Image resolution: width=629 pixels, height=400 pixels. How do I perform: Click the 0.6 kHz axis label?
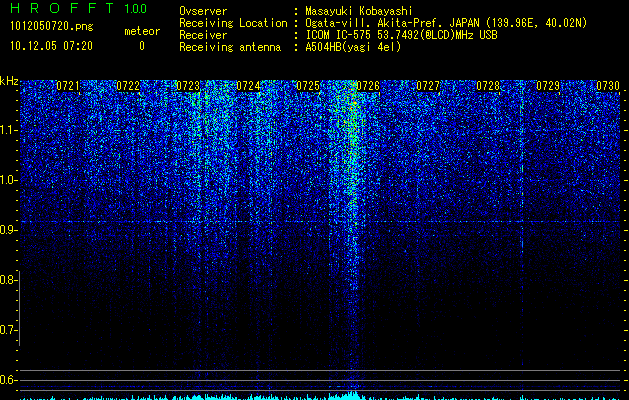(x=8, y=380)
